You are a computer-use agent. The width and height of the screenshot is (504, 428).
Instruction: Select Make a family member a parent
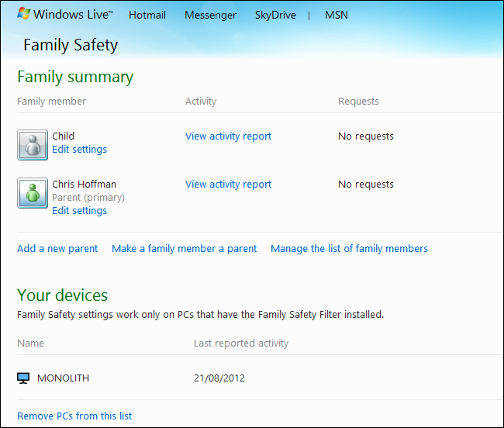(x=184, y=248)
